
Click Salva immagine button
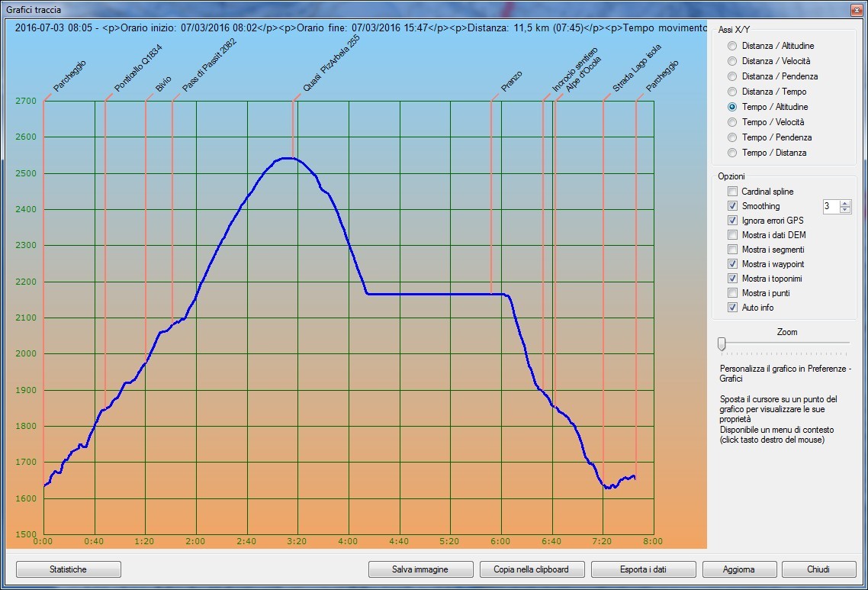click(420, 569)
